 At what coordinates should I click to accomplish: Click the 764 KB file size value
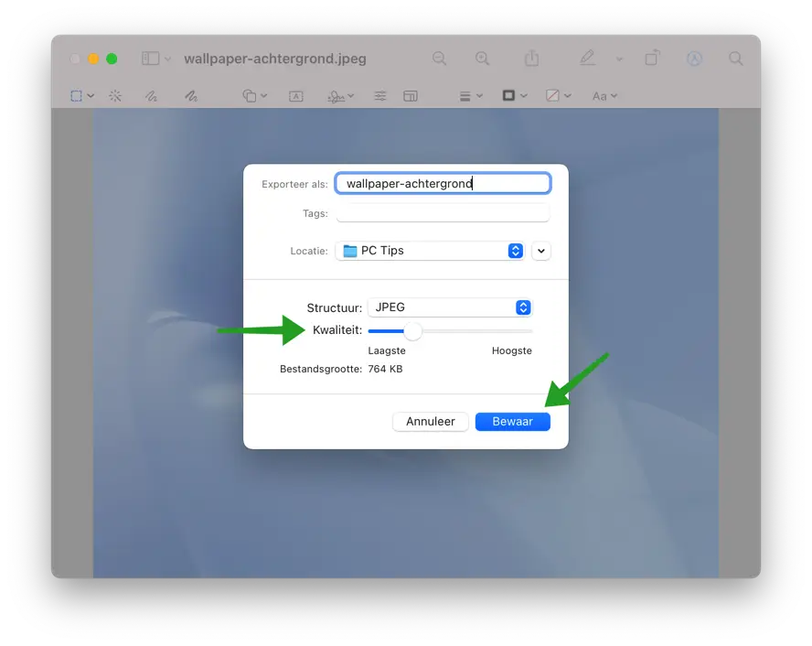click(x=385, y=369)
